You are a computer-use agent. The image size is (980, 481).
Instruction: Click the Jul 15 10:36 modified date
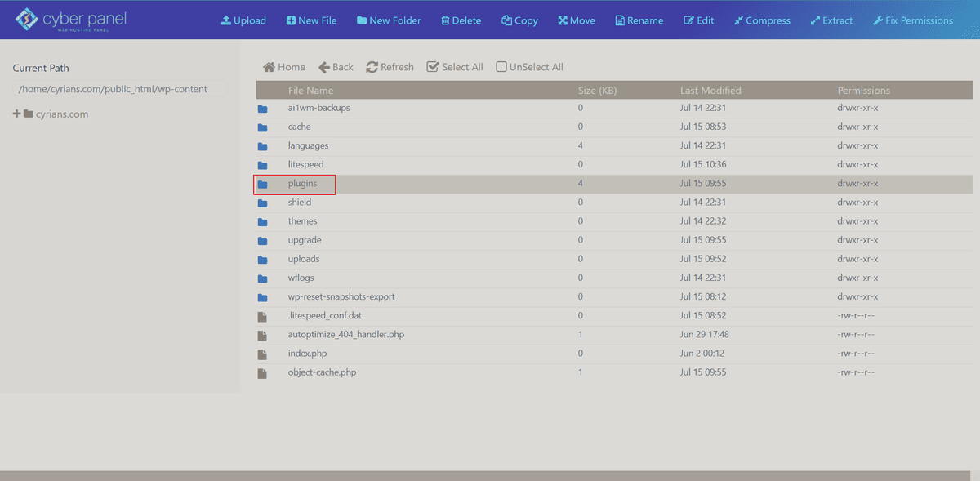pyautogui.click(x=704, y=164)
